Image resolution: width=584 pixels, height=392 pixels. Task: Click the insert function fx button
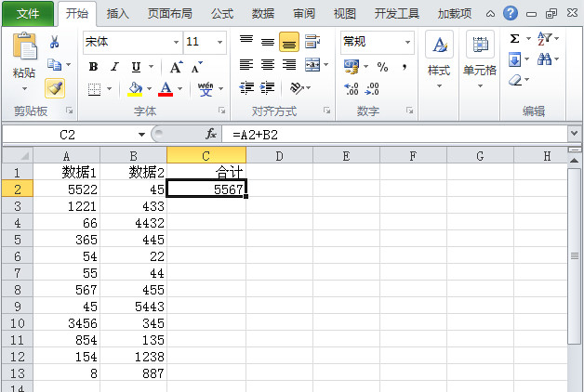211,134
